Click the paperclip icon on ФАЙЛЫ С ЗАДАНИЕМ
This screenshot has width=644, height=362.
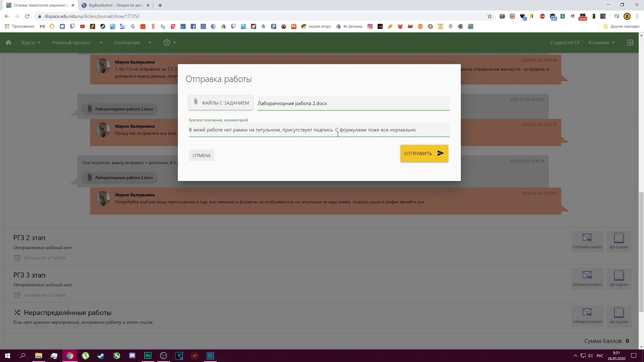coord(196,102)
